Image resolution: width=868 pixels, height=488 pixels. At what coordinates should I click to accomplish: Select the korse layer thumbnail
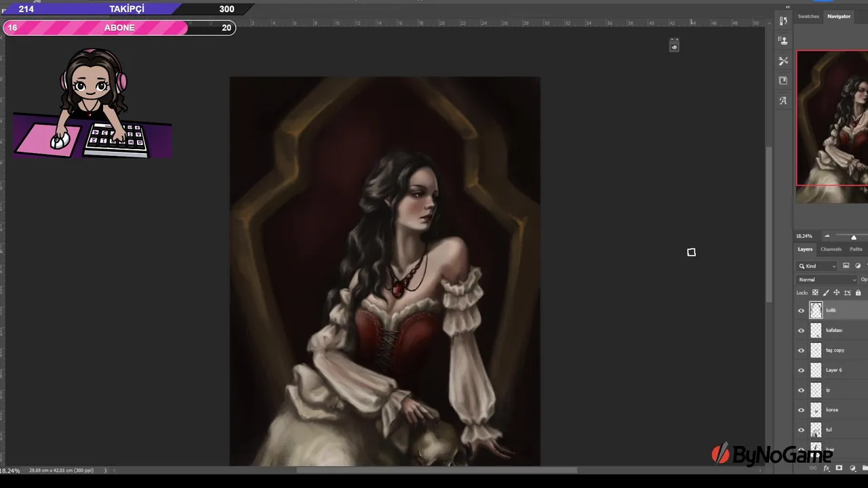click(x=816, y=410)
